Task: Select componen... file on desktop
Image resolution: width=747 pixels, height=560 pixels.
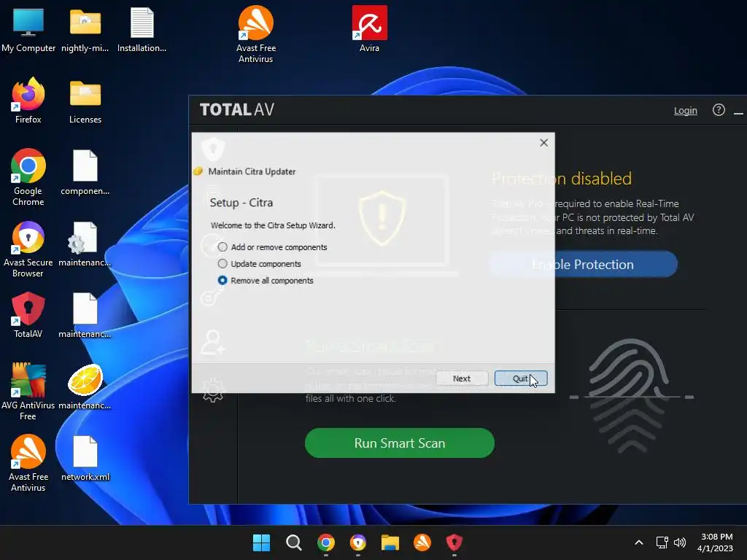Action: coord(85,172)
